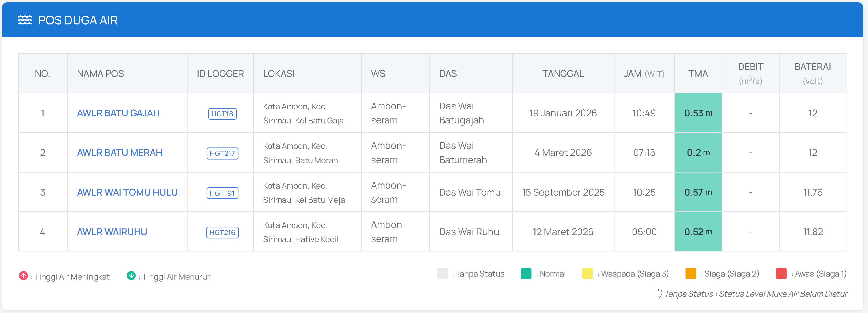868x313 pixels.
Task: Click the water waves icon in header
Action: tap(25, 20)
